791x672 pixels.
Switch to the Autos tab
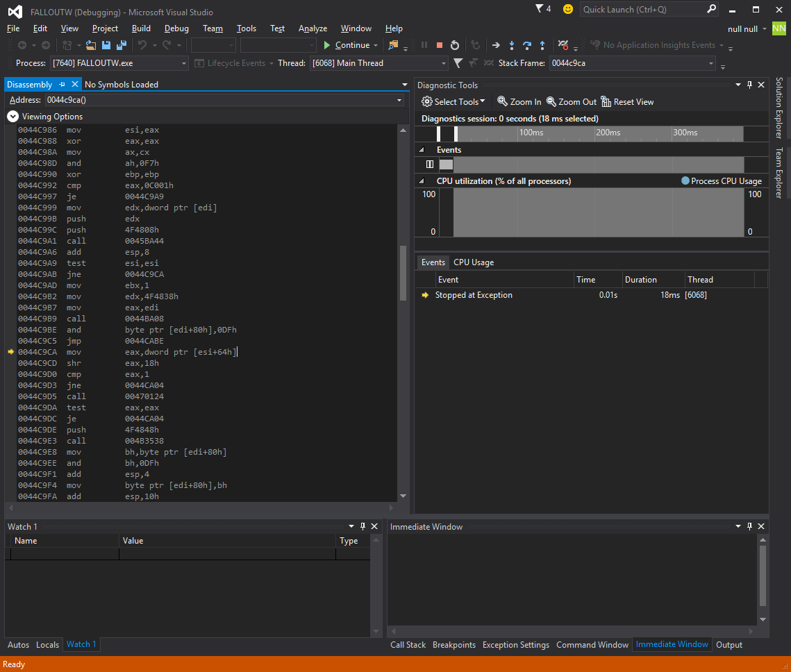coord(18,645)
